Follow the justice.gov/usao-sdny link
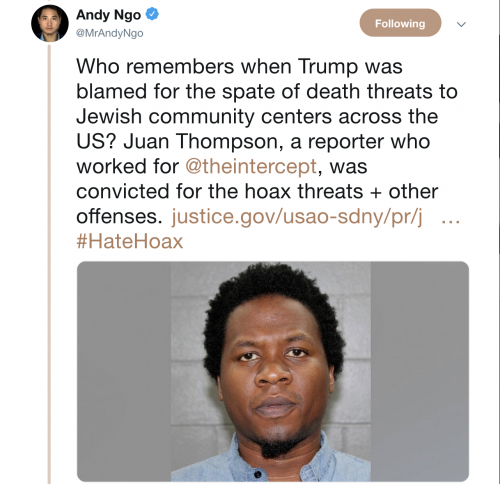The height and width of the screenshot is (484, 500). pos(297,216)
